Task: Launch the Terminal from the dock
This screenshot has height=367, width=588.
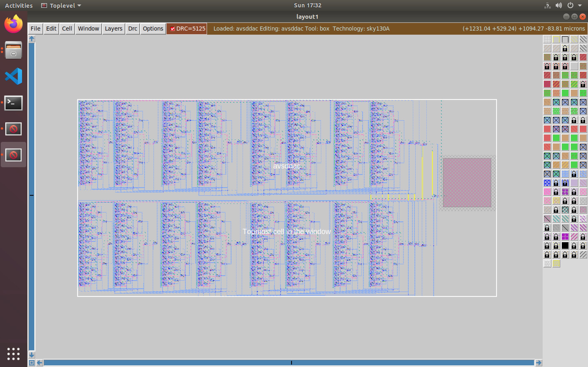Action: click(x=13, y=103)
